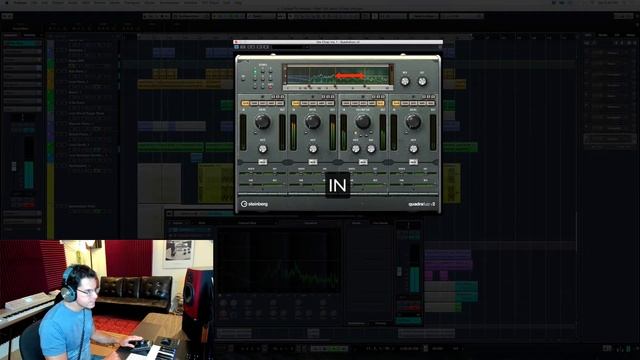Image resolution: width=640 pixels, height=360 pixels.
Task: Click the right small knob of band three
Action: coord(371,149)
